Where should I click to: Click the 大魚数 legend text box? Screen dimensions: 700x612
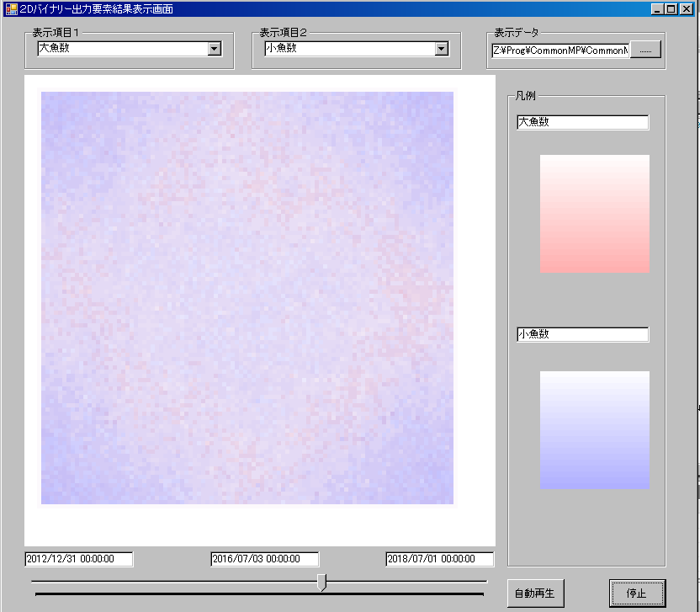(x=582, y=122)
